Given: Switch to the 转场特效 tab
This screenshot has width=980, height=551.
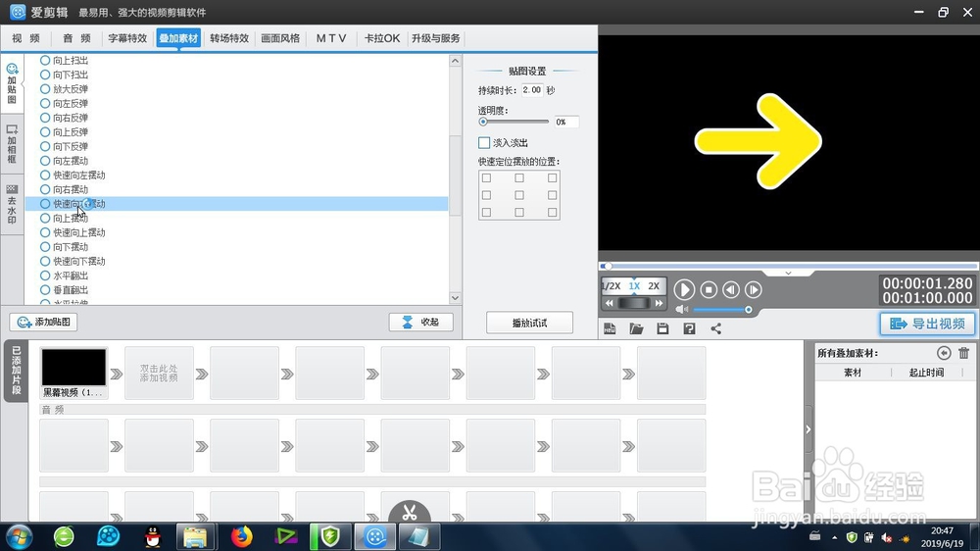Looking at the screenshot, I should tap(229, 38).
